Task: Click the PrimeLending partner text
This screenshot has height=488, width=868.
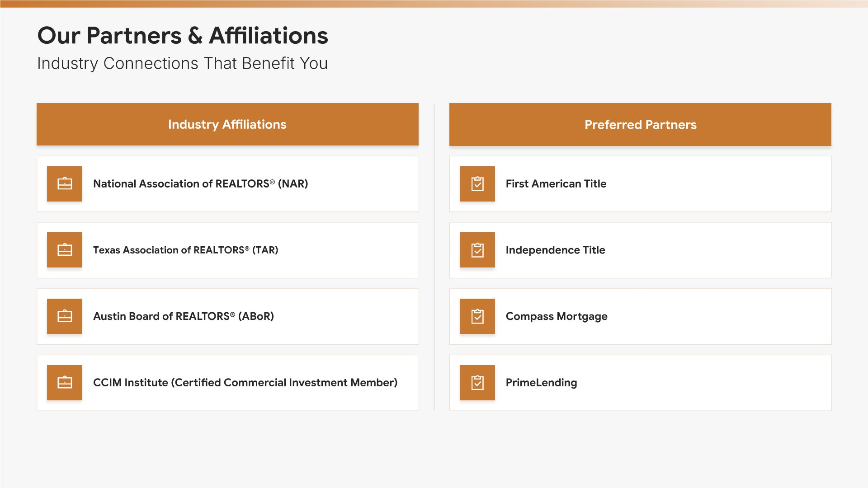Action: tap(541, 383)
